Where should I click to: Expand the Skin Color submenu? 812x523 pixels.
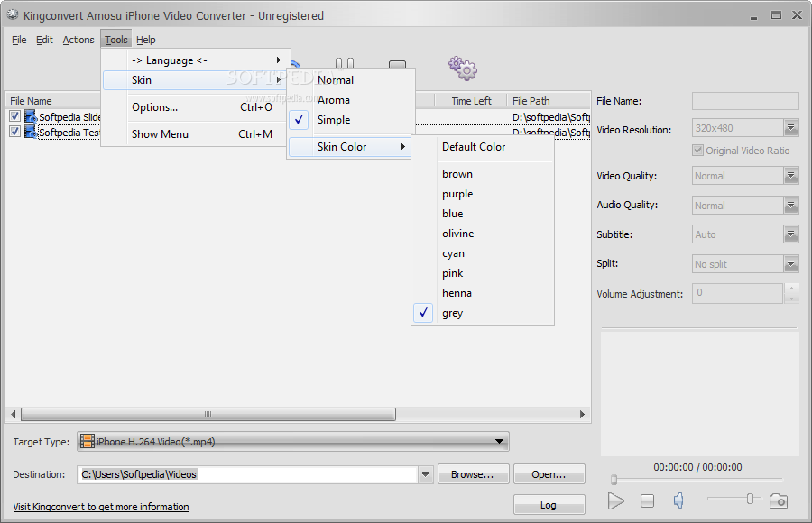(350, 147)
